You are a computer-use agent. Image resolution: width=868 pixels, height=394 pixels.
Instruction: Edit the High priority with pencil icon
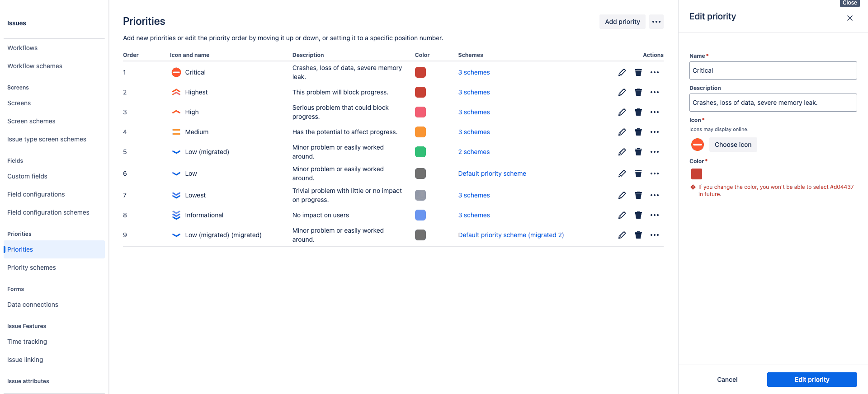(622, 112)
